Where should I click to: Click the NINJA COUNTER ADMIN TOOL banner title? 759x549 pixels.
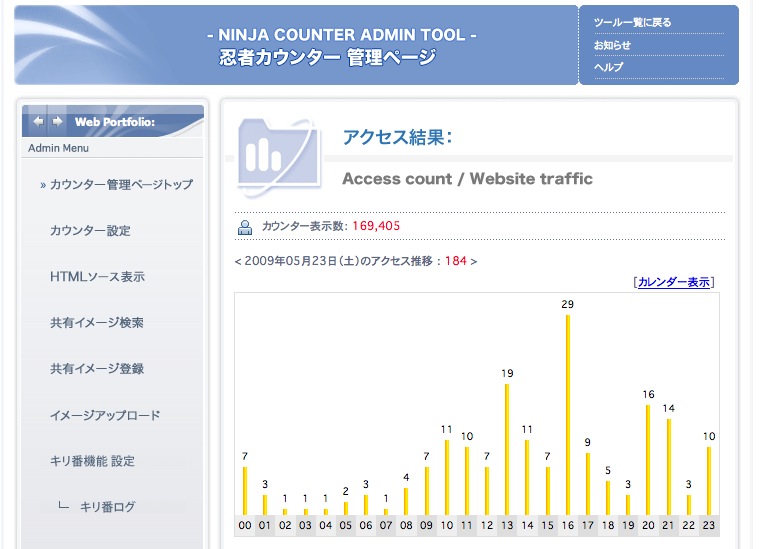pos(342,35)
